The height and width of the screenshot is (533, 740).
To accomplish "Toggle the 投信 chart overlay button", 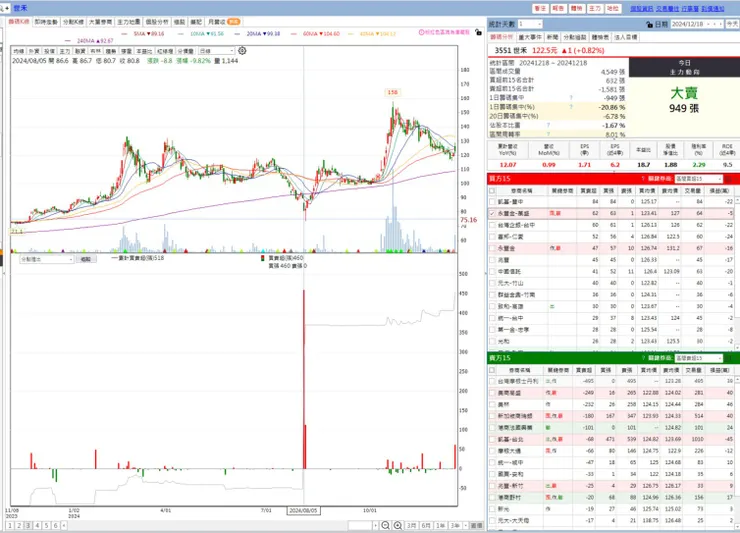I will [x=49, y=51].
